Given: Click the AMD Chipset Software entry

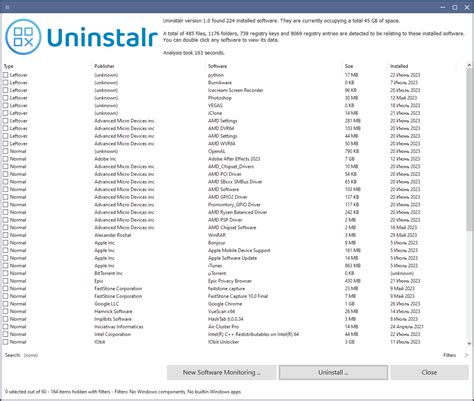Looking at the screenshot, I should pyautogui.click(x=232, y=228).
